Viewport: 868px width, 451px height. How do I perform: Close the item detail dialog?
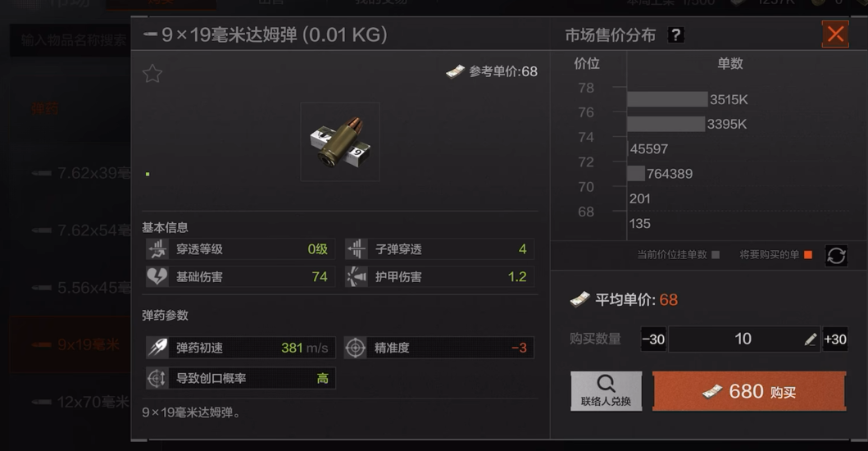[835, 34]
